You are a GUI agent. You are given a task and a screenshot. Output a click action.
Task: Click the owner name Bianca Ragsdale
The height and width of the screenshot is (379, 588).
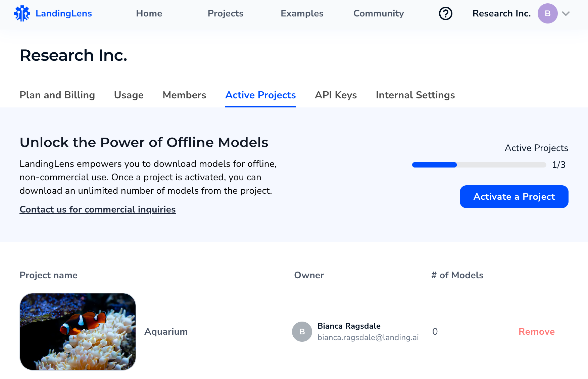349,326
